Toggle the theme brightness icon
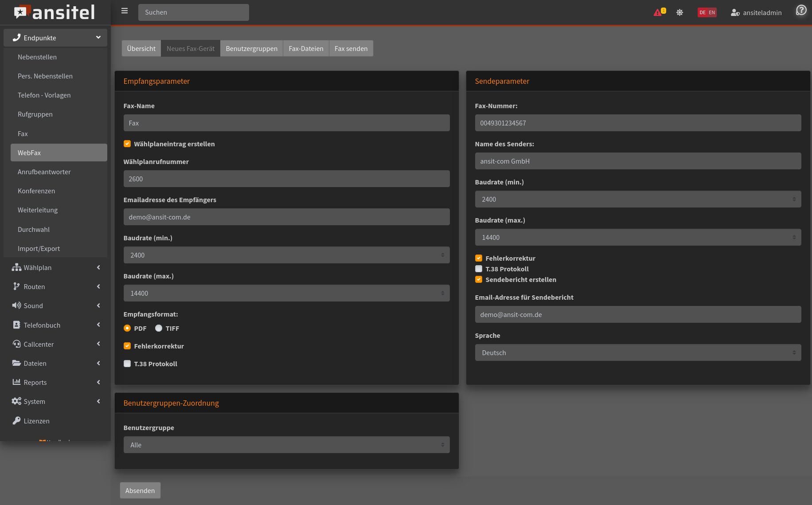812x505 pixels. (679, 12)
